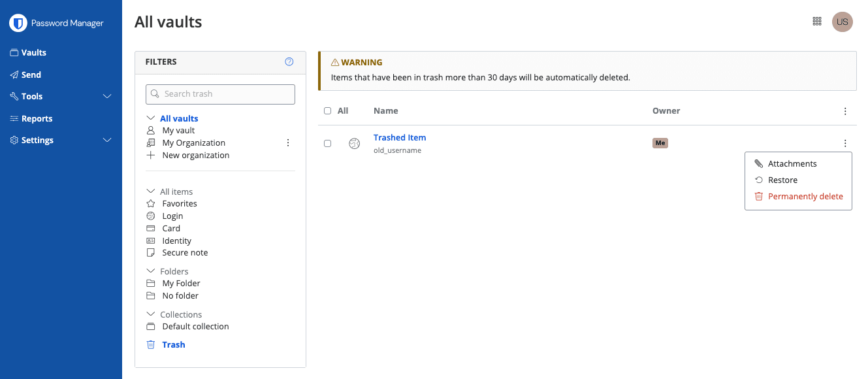Screen dimensions: 868x379
Task: Click the plus icon for New organization
Action: [150, 155]
